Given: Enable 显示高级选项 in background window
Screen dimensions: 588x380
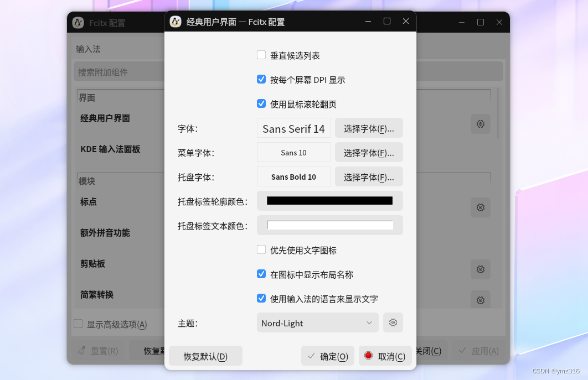Looking at the screenshot, I should pos(79,324).
